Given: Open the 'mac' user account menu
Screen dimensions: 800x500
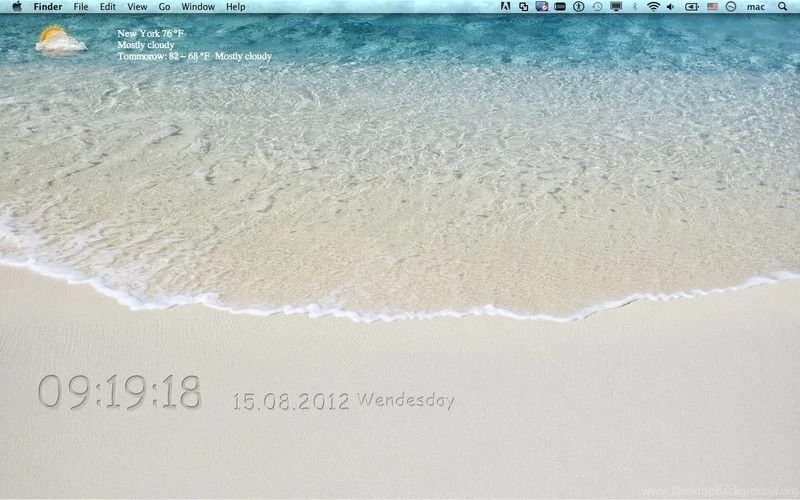Looking at the screenshot, I should tap(756, 7).
